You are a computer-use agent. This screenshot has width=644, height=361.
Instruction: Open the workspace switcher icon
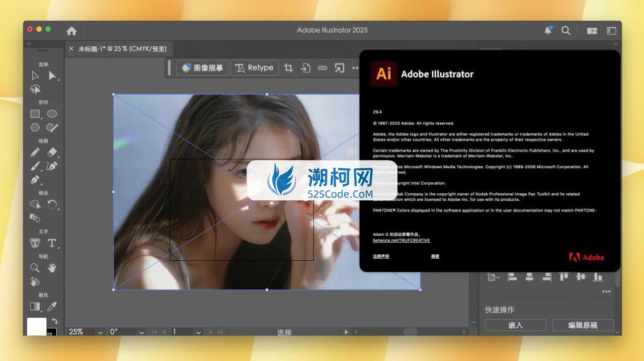pos(611,31)
